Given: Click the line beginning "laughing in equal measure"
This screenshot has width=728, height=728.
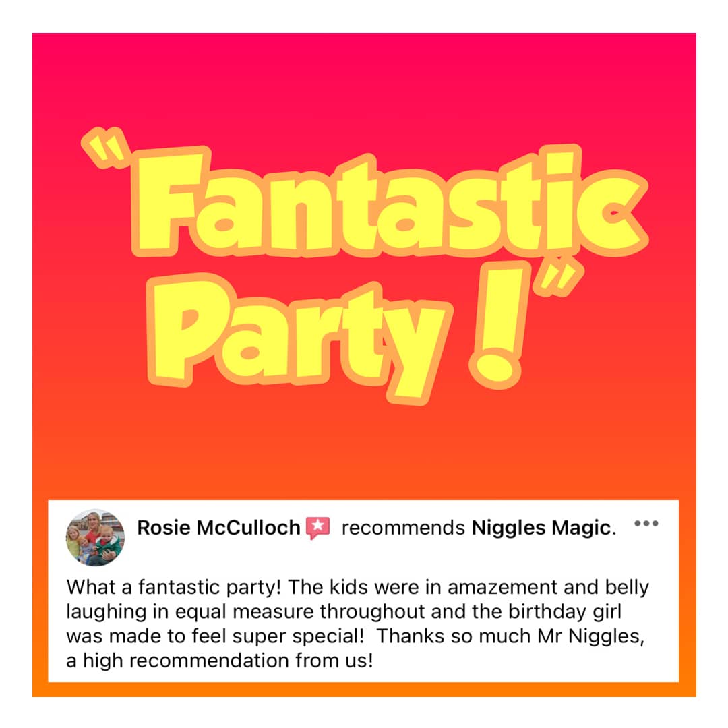Looking at the screenshot, I should (344, 611).
